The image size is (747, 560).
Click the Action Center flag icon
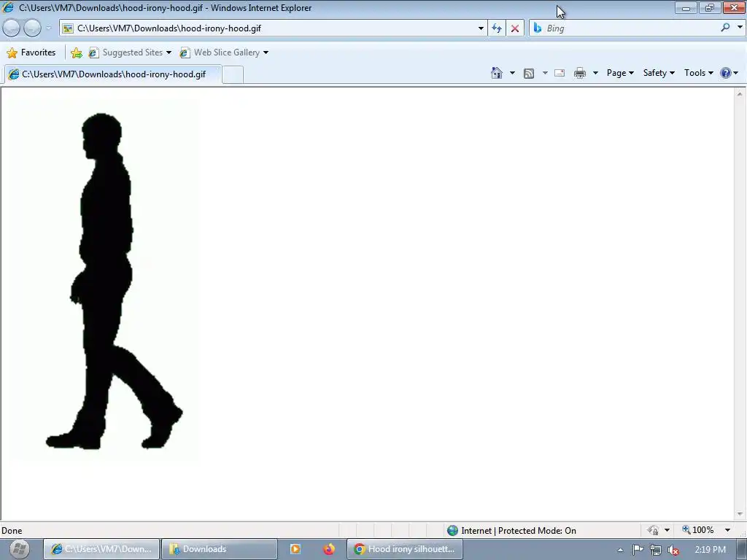click(638, 550)
